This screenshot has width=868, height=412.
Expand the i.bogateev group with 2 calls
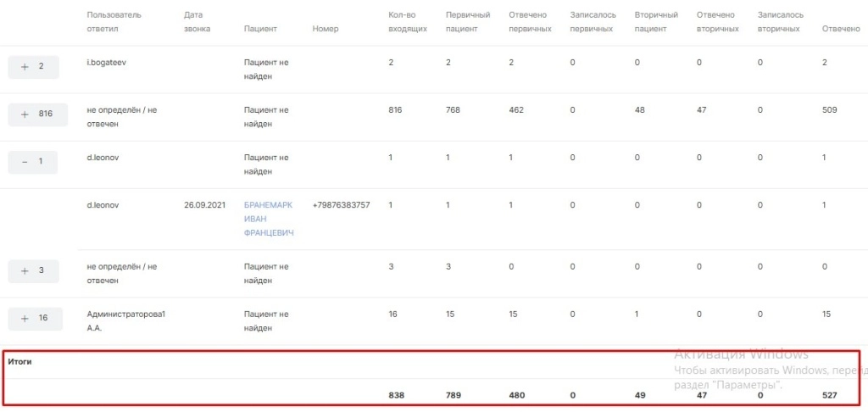(33, 67)
